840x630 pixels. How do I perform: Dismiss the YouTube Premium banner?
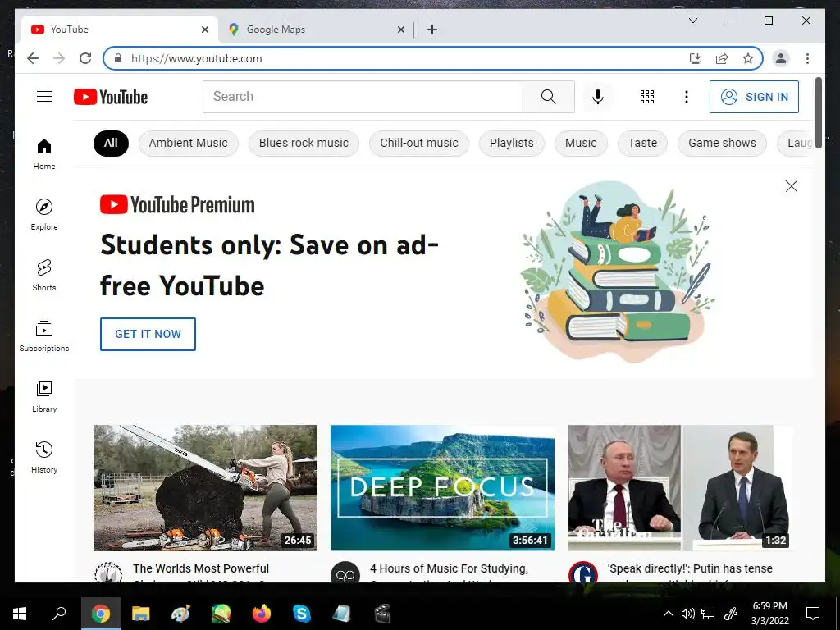(792, 186)
